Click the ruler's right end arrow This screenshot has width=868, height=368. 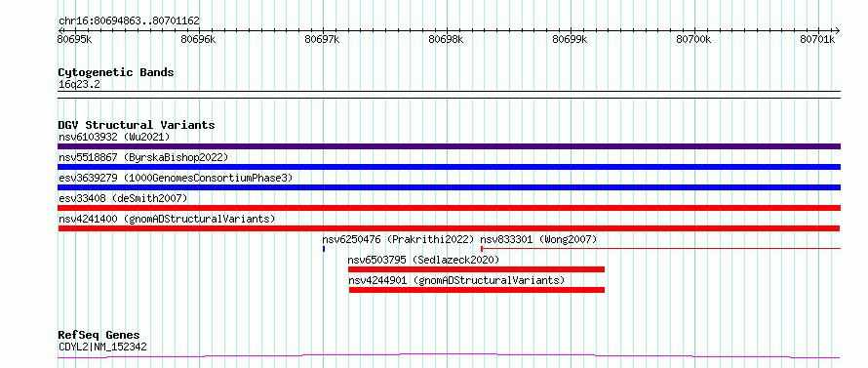point(838,30)
